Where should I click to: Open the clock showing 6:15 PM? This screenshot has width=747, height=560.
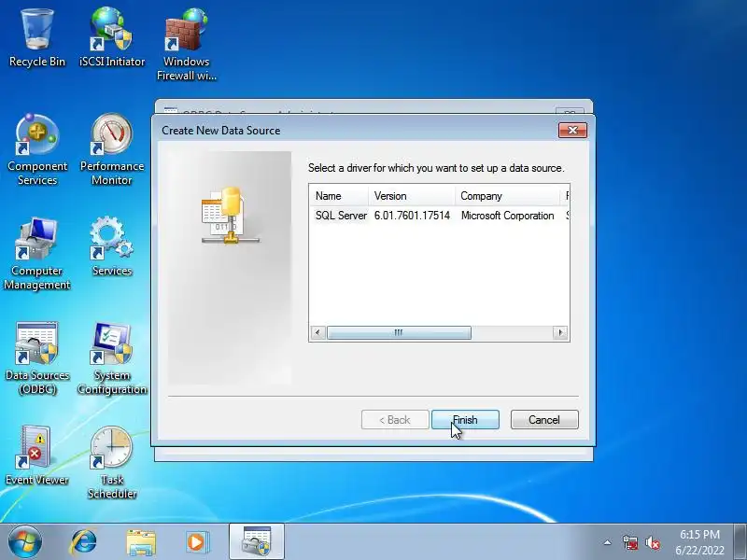(699, 542)
